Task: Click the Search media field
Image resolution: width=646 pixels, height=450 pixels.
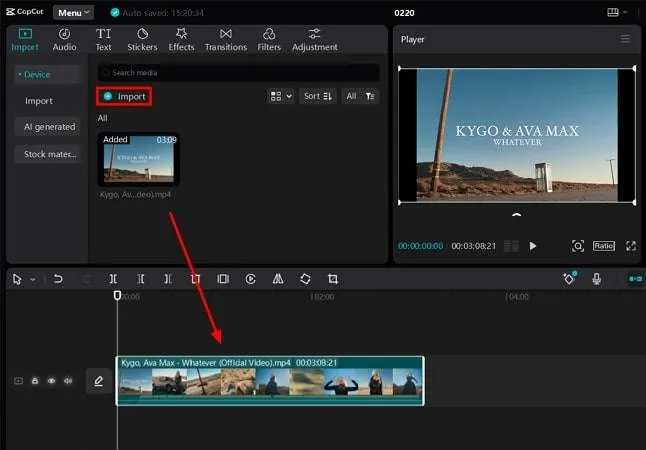Action: (x=238, y=73)
